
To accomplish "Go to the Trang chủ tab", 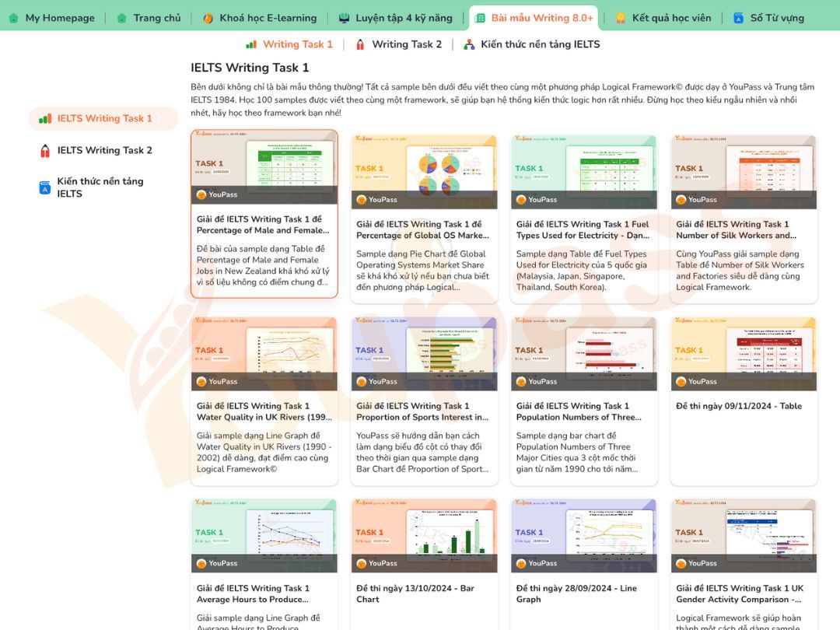I will pyautogui.click(x=149, y=18).
